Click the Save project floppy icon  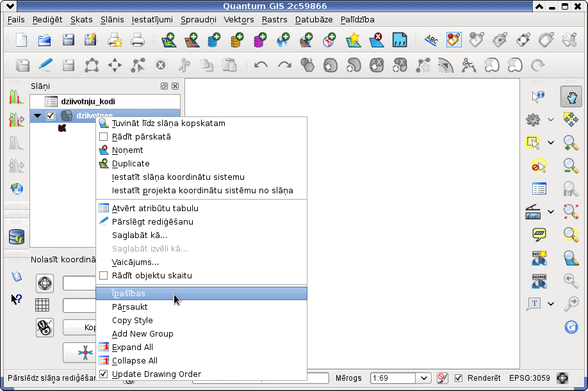click(68, 40)
